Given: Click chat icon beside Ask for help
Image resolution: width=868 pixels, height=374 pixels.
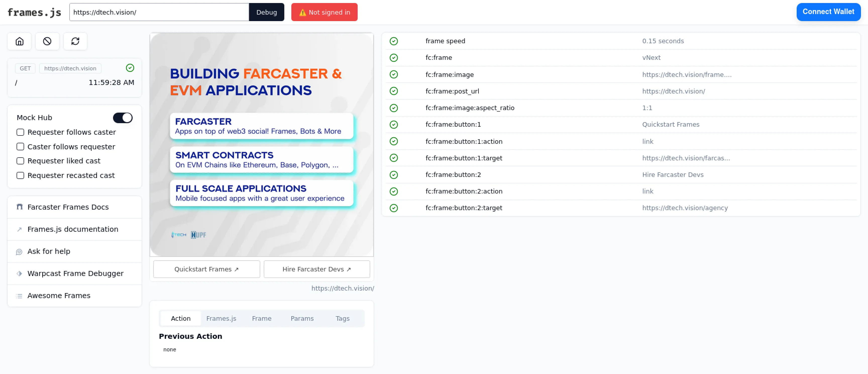Looking at the screenshot, I should click(x=19, y=252).
